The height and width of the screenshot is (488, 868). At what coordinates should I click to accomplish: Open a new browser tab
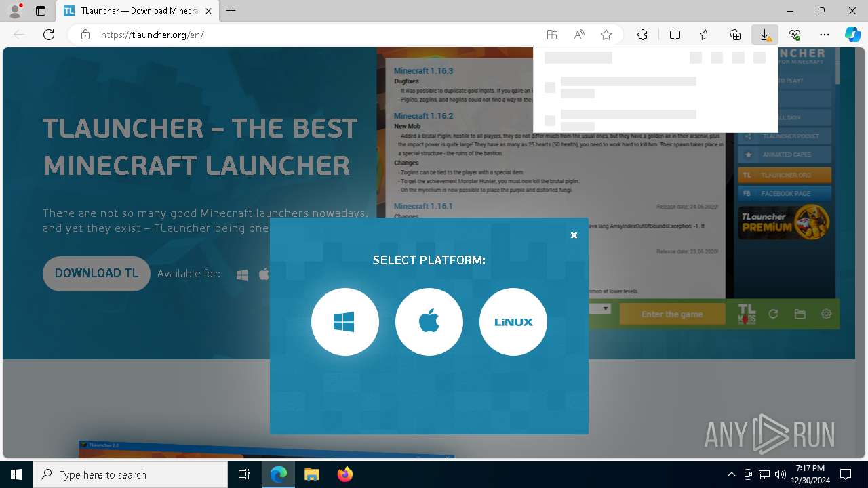[231, 11]
